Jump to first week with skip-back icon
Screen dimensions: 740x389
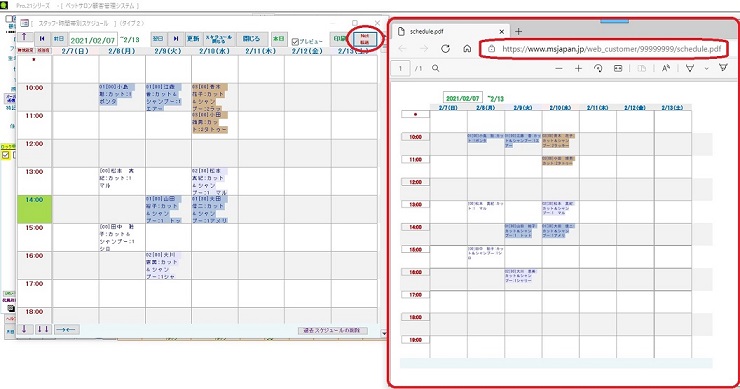42,39
